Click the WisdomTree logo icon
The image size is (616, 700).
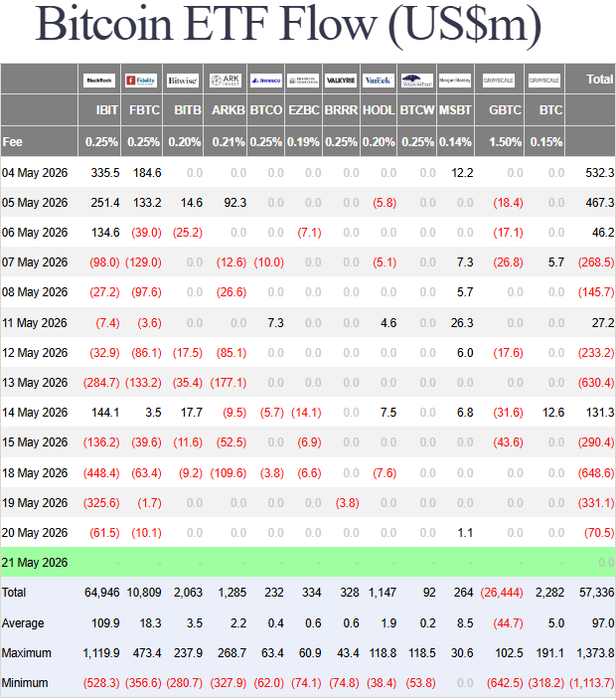(x=417, y=81)
